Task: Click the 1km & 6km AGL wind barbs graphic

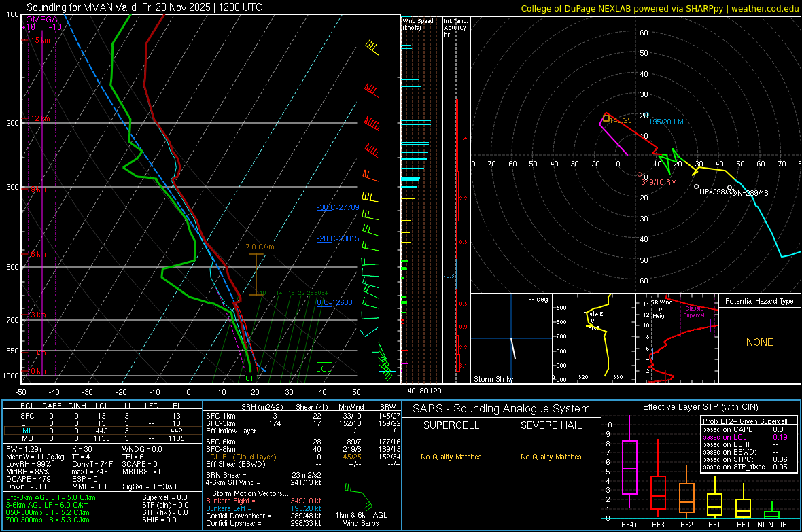Action: click(x=360, y=496)
